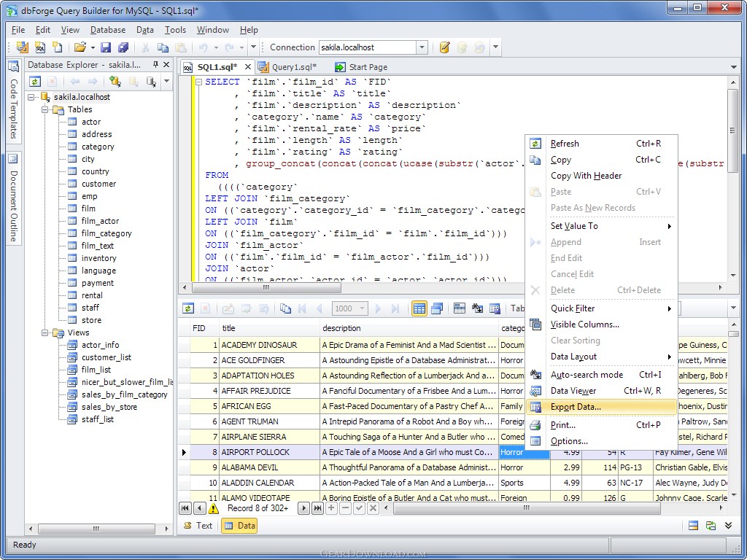The height and width of the screenshot is (560, 747).
Task: Refresh the data grid results
Action: pos(188,308)
